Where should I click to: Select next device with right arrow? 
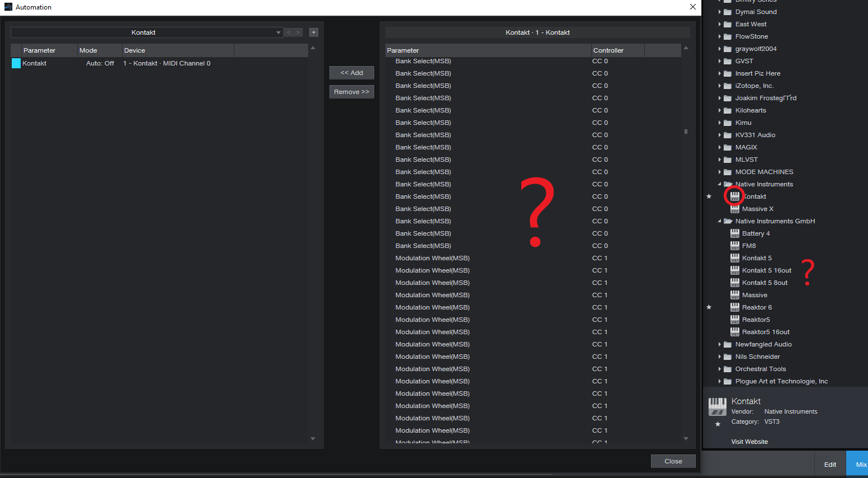(298, 32)
